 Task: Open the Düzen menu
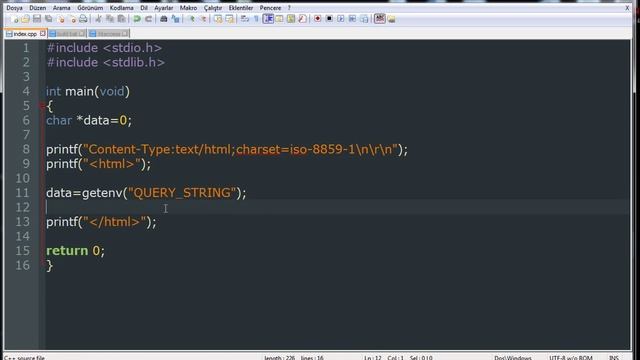pyautogui.click(x=38, y=8)
